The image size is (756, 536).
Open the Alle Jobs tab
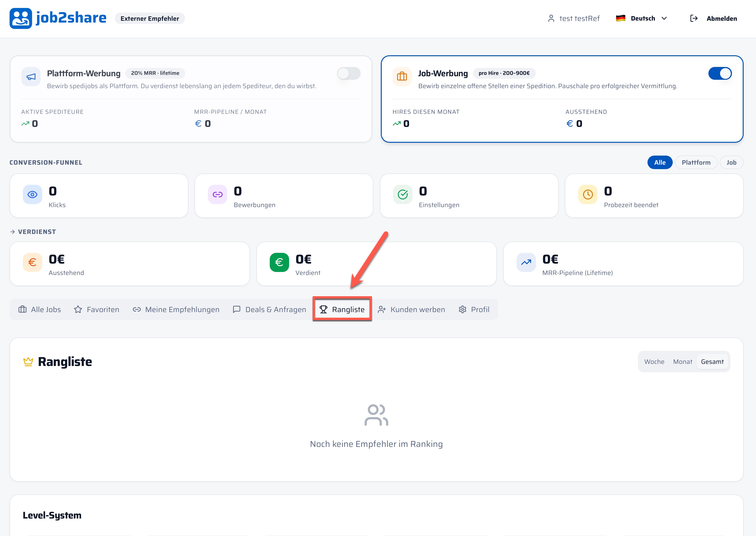[40, 310]
